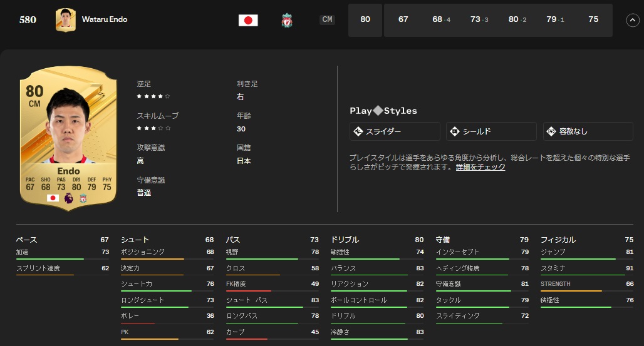Click the Liverpool crest on the player card
This screenshot has width=644, height=346.
83,198
